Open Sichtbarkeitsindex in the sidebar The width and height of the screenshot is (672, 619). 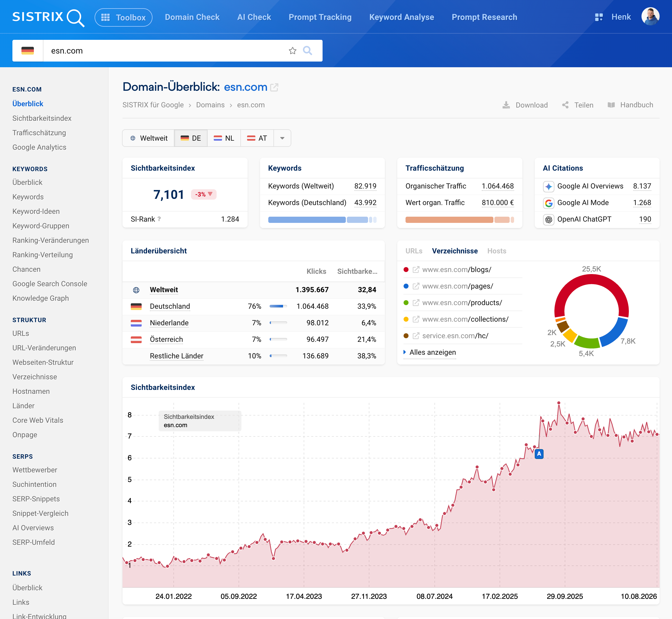42,118
